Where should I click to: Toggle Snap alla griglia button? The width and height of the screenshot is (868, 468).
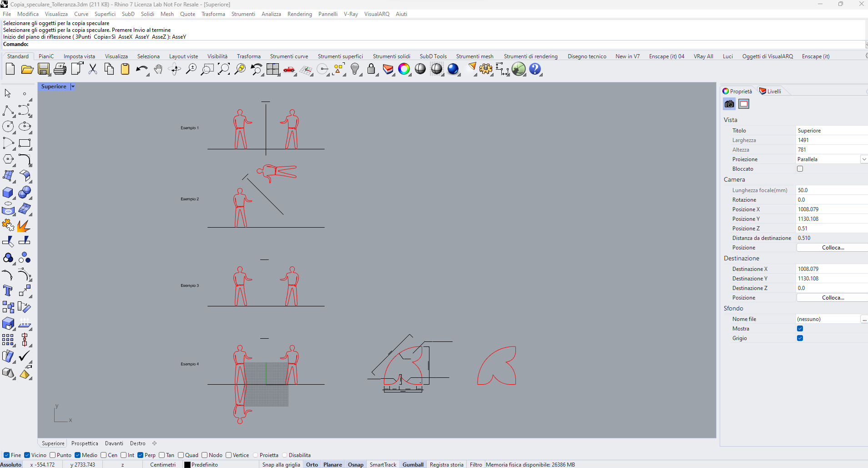click(x=281, y=465)
